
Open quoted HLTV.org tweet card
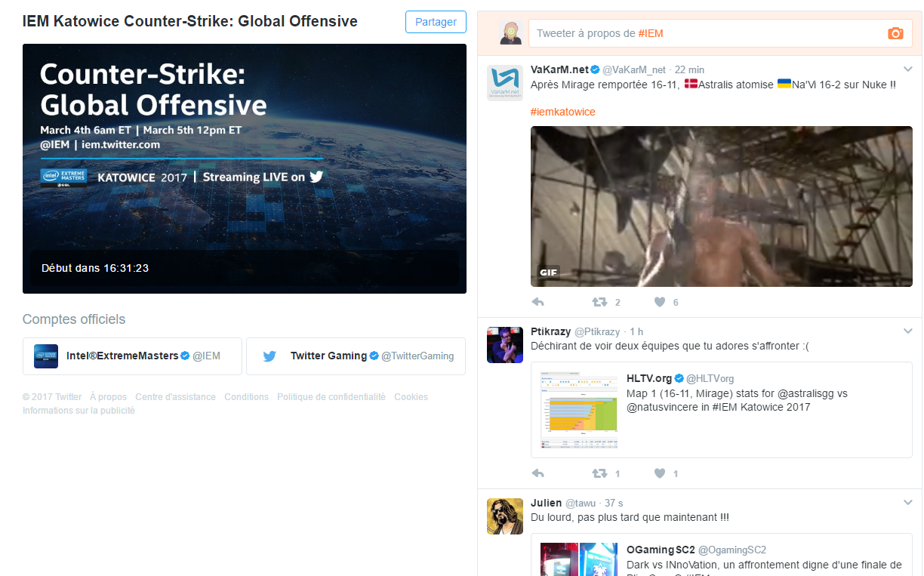pos(721,410)
